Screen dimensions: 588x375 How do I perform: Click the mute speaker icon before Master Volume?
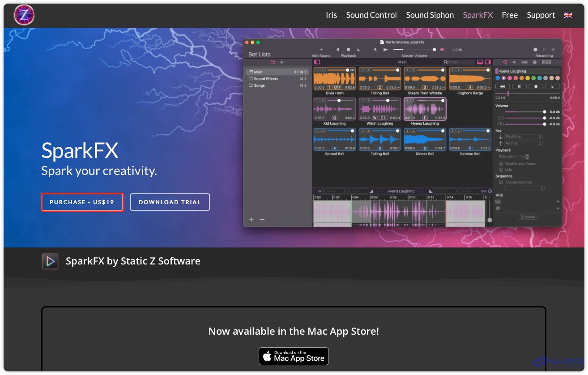click(x=375, y=49)
